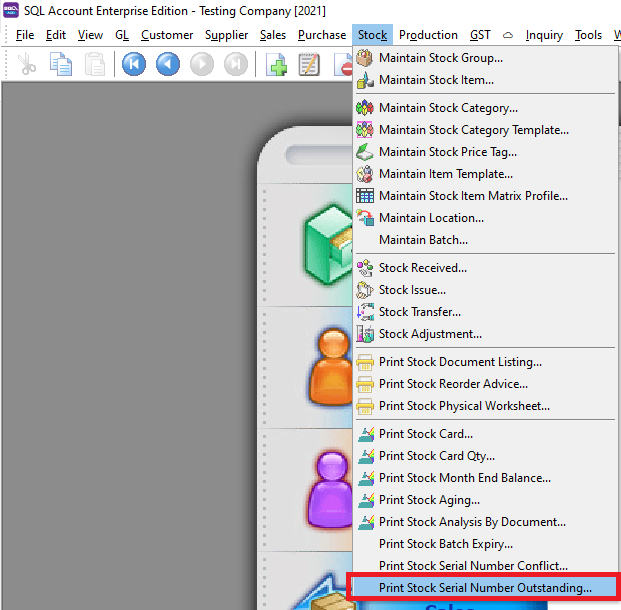Choose Maintain Stock Price Tag

coord(448,152)
